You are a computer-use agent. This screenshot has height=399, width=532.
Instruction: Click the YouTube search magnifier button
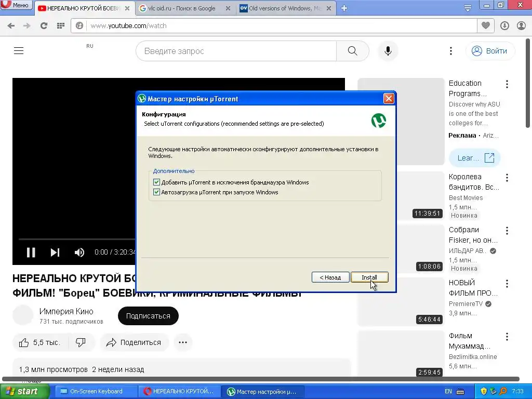353,51
